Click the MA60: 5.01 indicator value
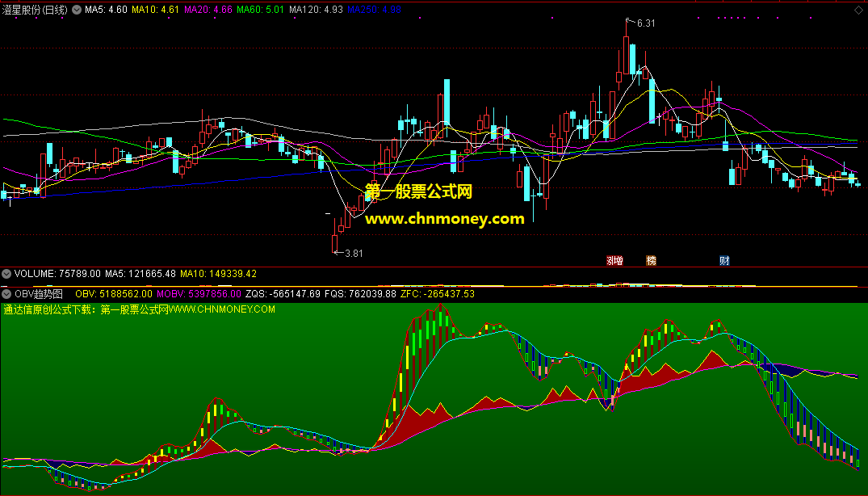The image size is (868, 496). click(x=260, y=10)
